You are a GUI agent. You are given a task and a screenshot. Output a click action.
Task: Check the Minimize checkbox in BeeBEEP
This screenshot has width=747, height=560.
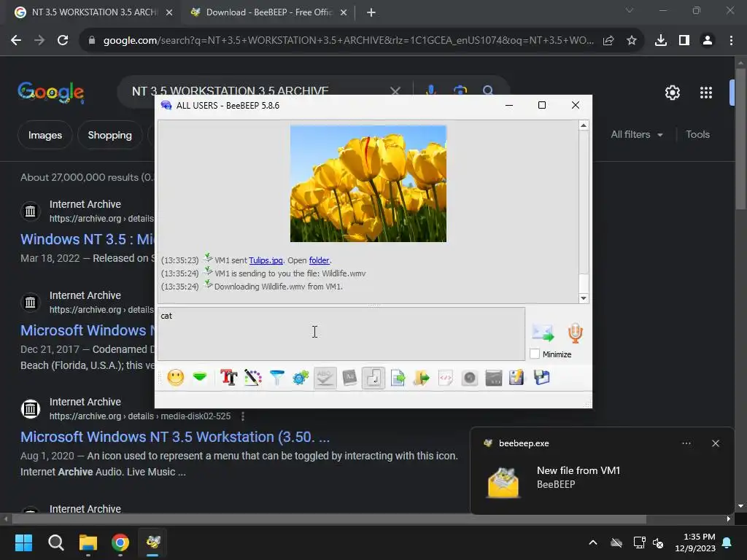[535, 354]
